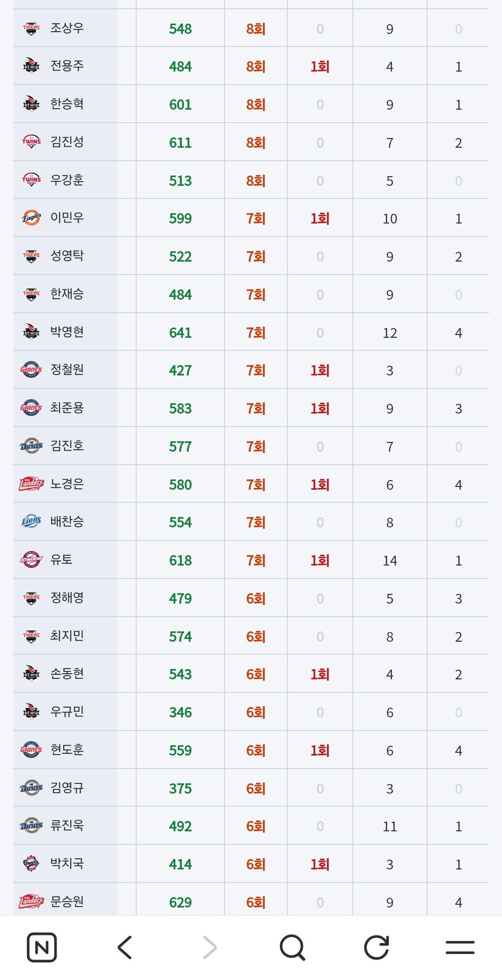
Task: Tap the Eagles logo beside 이민우
Action: click(31, 218)
